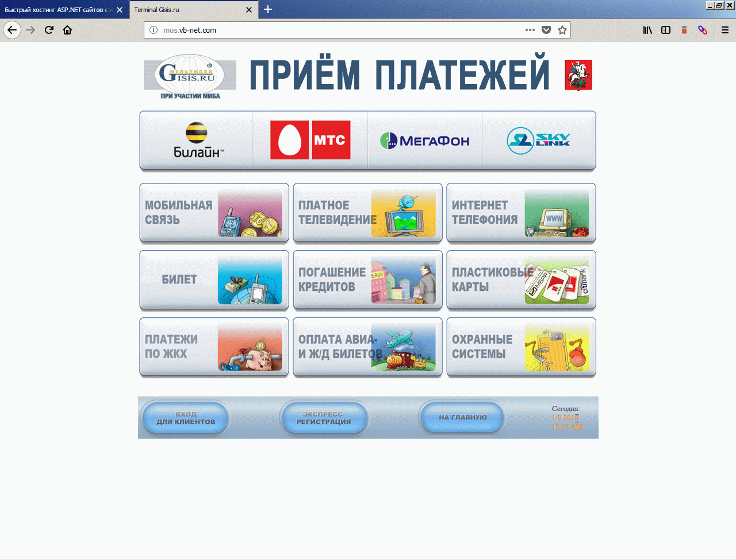Open the Мобильная связь category

point(214,213)
